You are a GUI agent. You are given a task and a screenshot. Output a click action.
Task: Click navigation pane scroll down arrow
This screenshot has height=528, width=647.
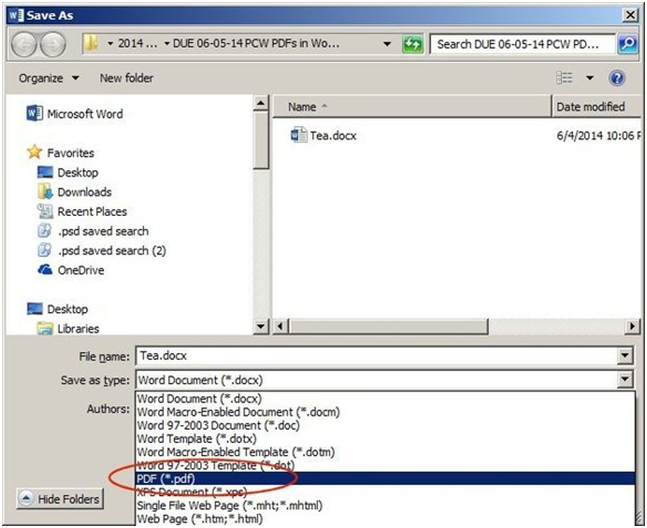click(261, 326)
